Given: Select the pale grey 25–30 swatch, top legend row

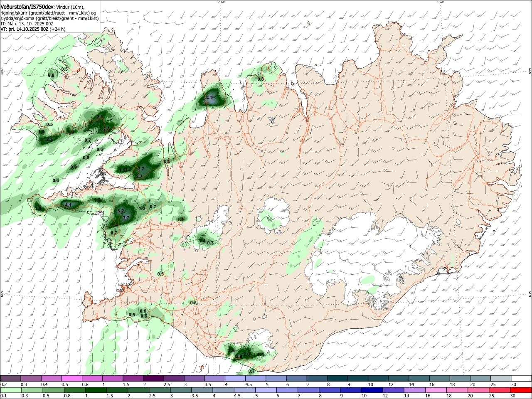Looking at the screenshot, I should [501, 378].
